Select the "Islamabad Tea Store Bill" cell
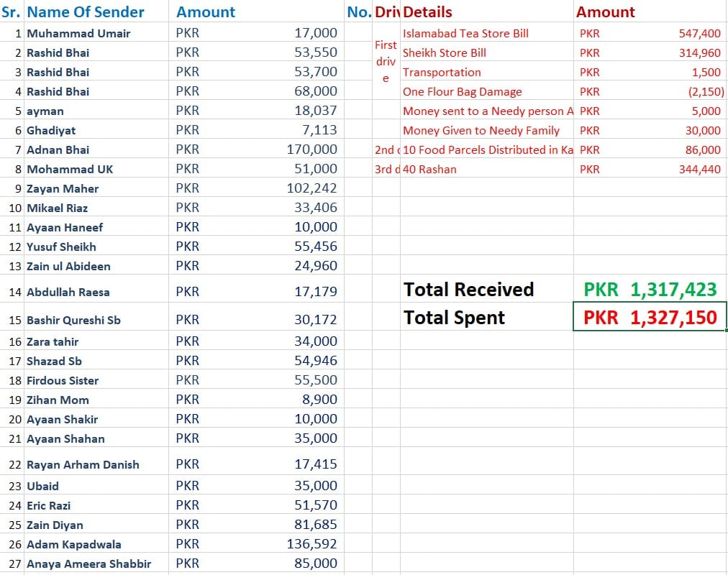 click(x=465, y=33)
